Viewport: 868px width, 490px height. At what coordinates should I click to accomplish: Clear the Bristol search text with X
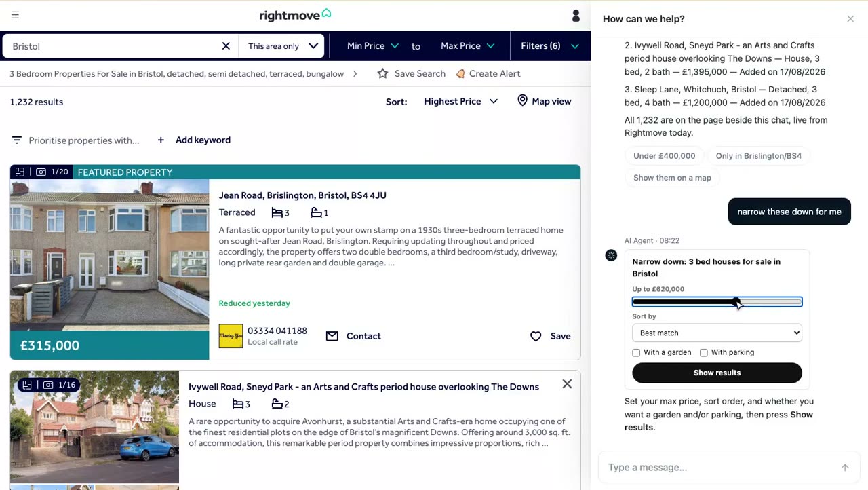[226, 46]
